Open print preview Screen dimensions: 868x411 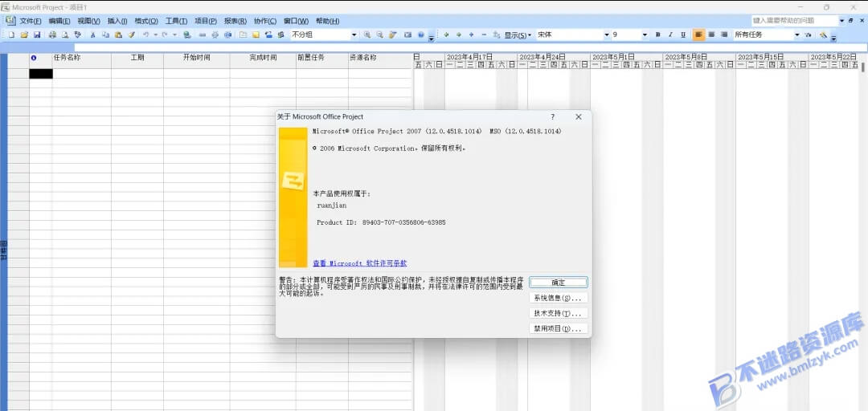coord(65,35)
